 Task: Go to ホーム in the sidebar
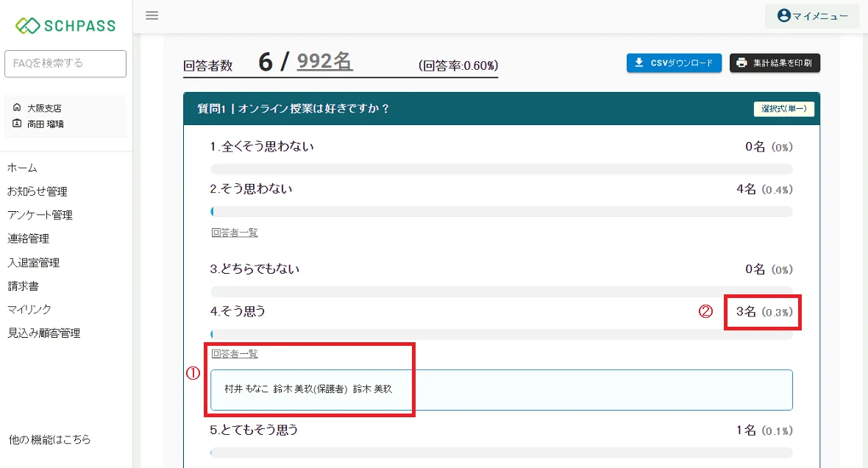[x=22, y=168]
